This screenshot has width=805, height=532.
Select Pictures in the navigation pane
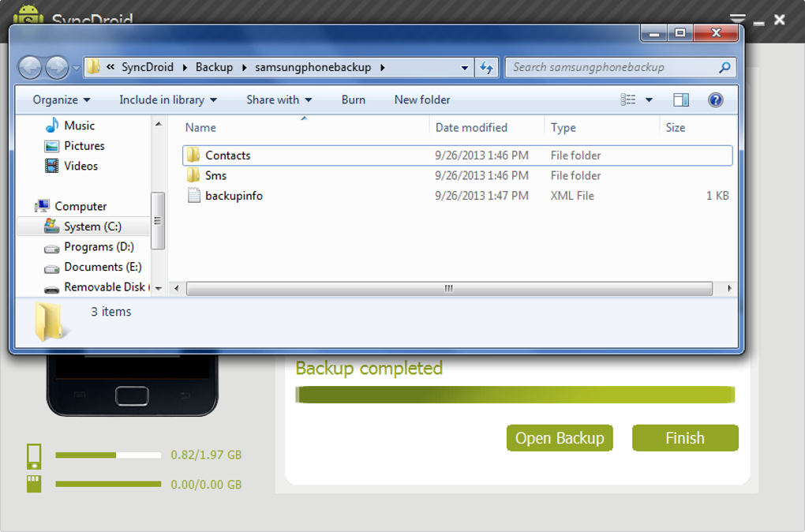pyautogui.click(x=75, y=146)
